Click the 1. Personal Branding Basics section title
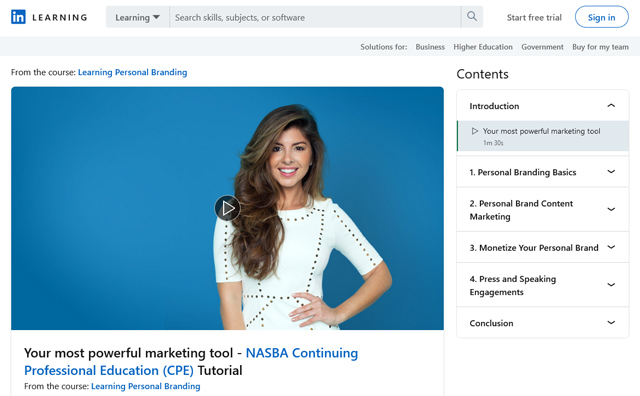The image size is (640, 396). pos(523,172)
